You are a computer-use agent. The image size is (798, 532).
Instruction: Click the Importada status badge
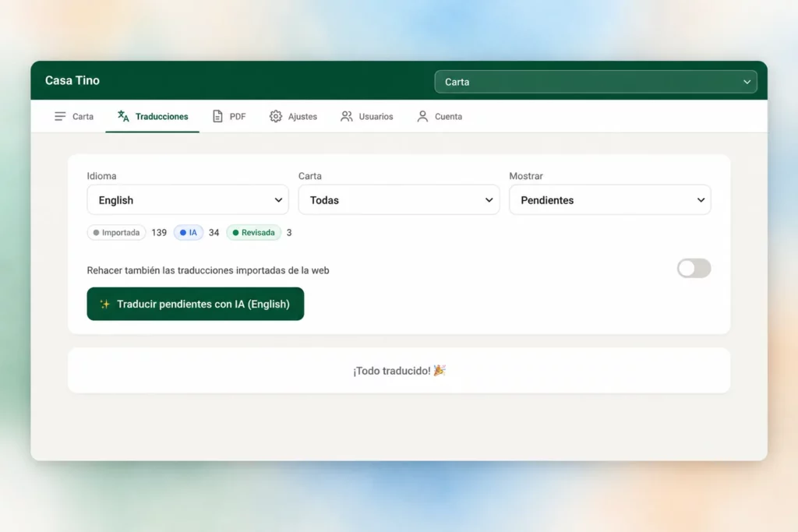coord(117,232)
